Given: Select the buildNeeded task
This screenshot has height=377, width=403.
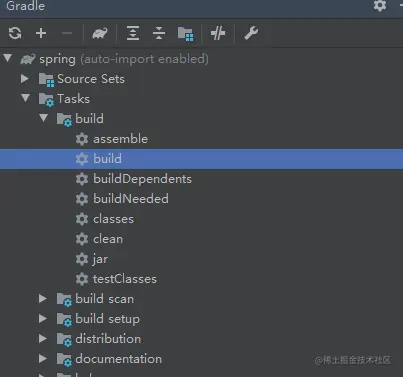Looking at the screenshot, I should coord(201,199).
